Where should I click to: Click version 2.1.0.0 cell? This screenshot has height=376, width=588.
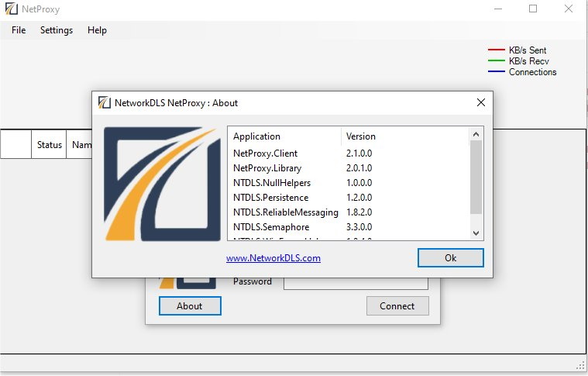click(x=359, y=154)
